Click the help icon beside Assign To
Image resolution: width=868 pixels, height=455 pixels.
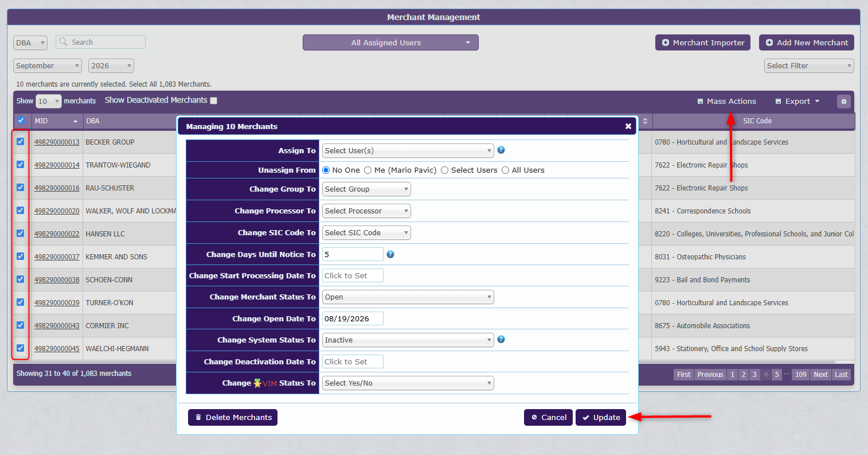[501, 150]
